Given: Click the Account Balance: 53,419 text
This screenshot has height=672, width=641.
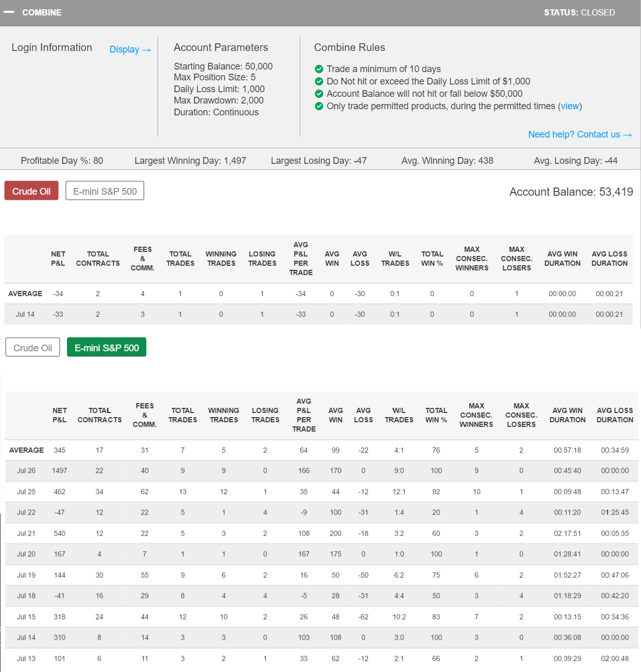Looking at the screenshot, I should [571, 192].
